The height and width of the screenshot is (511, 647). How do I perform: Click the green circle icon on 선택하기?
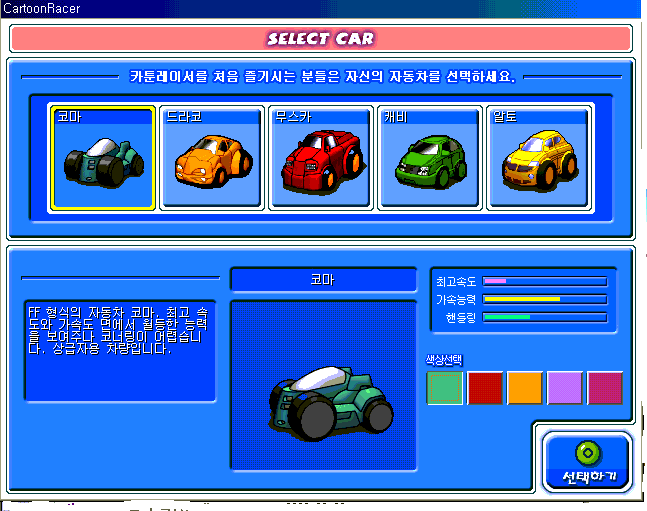[588, 453]
